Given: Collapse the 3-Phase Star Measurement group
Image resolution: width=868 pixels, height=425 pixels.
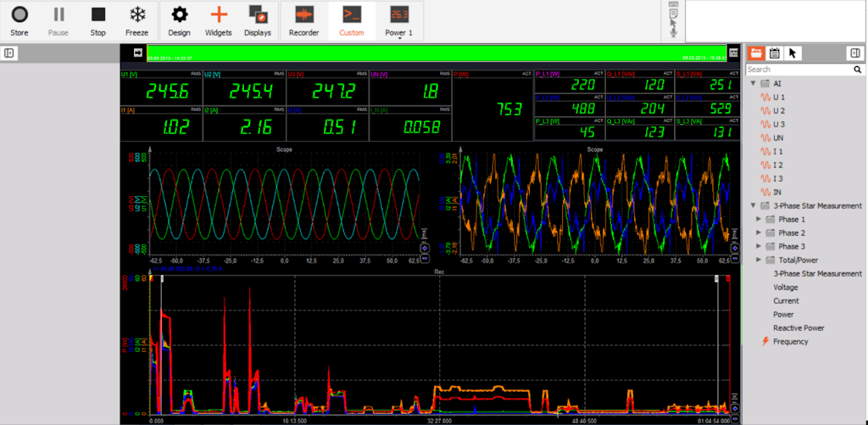Looking at the screenshot, I should [x=753, y=205].
